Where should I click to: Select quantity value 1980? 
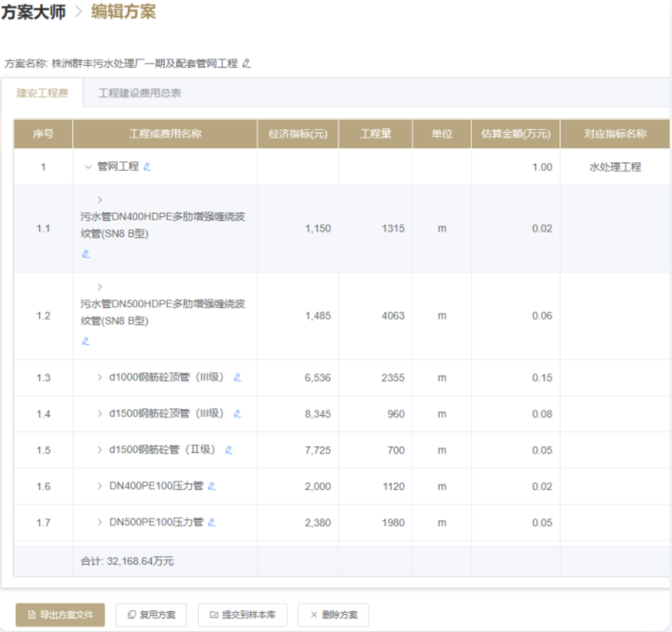[x=394, y=523]
